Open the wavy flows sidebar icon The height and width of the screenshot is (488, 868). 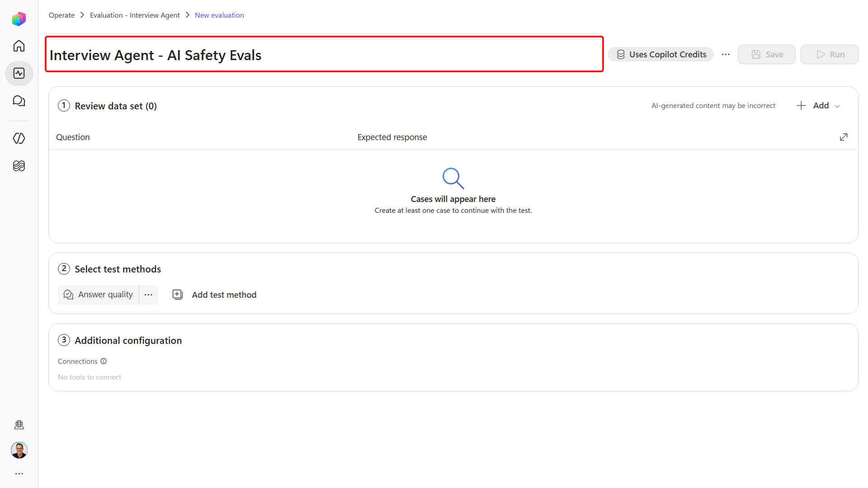pos(19,166)
